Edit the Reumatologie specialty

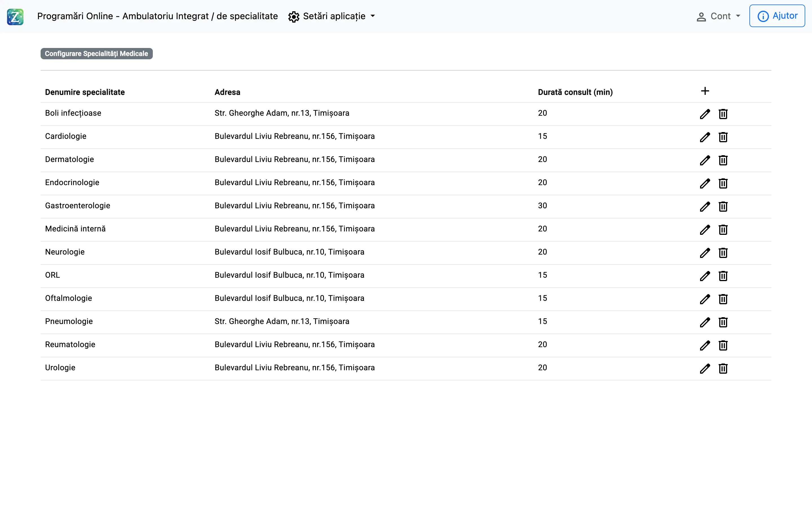(705, 345)
